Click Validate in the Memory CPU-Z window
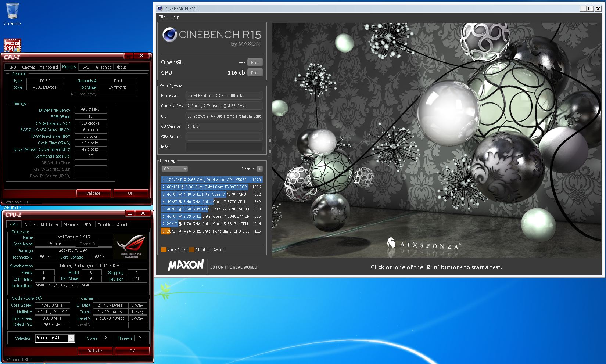 point(93,193)
